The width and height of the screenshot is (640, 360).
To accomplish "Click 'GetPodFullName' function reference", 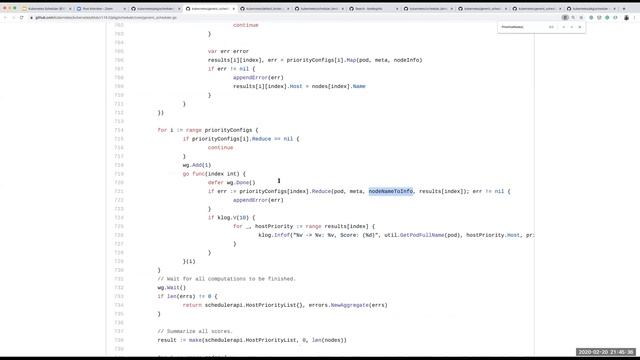I will (x=422, y=235).
